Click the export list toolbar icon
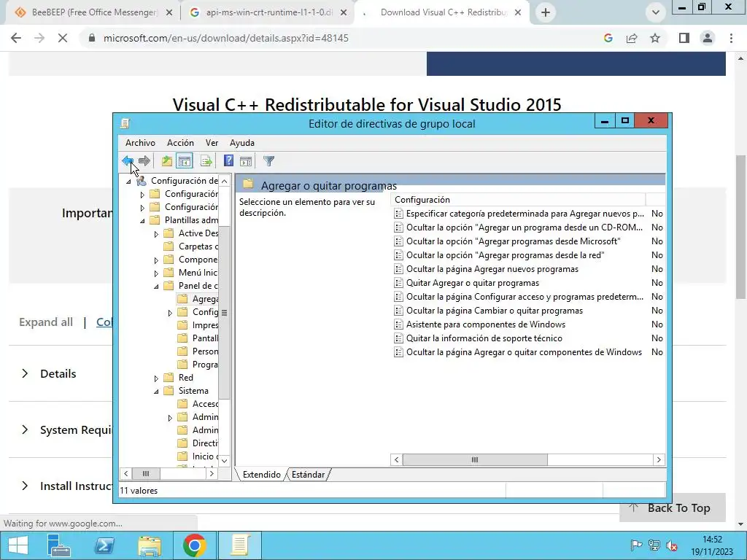 point(206,161)
